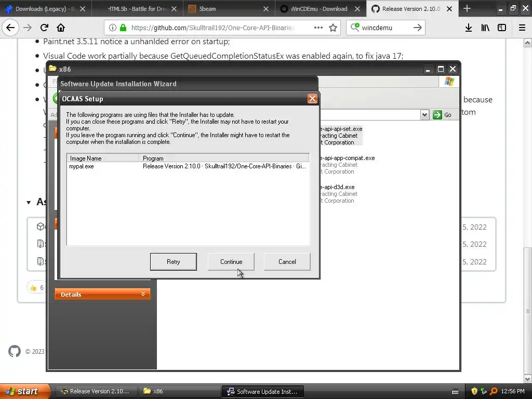Click the taskbar clock showing 12:56 PM
532x399 pixels.
pyautogui.click(x=513, y=391)
